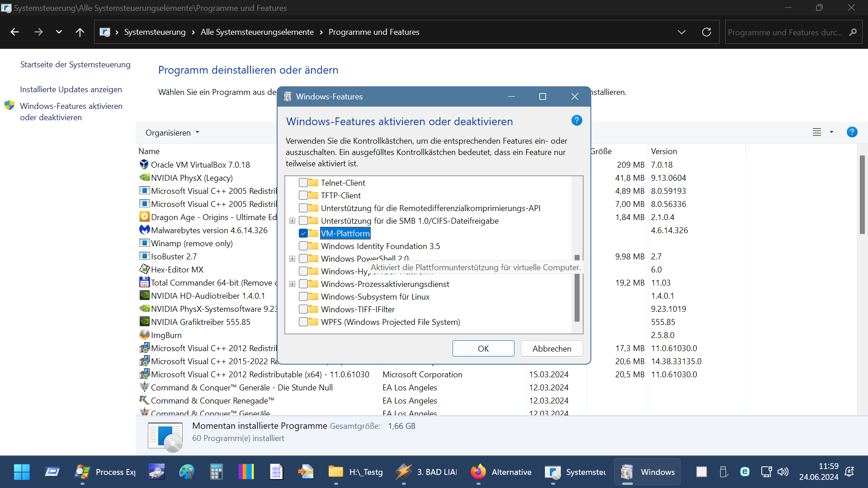This screenshot has width=868, height=488.
Task: Click the blue help icon in Windows-Features dialog
Action: pos(576,120)
